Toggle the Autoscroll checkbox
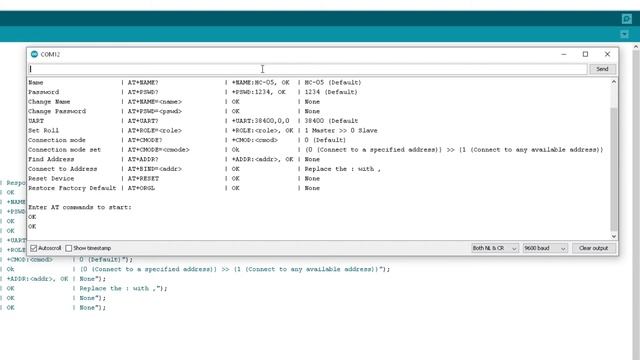The height and width of the screenshot is (360, 640). (x=34, y=248)
